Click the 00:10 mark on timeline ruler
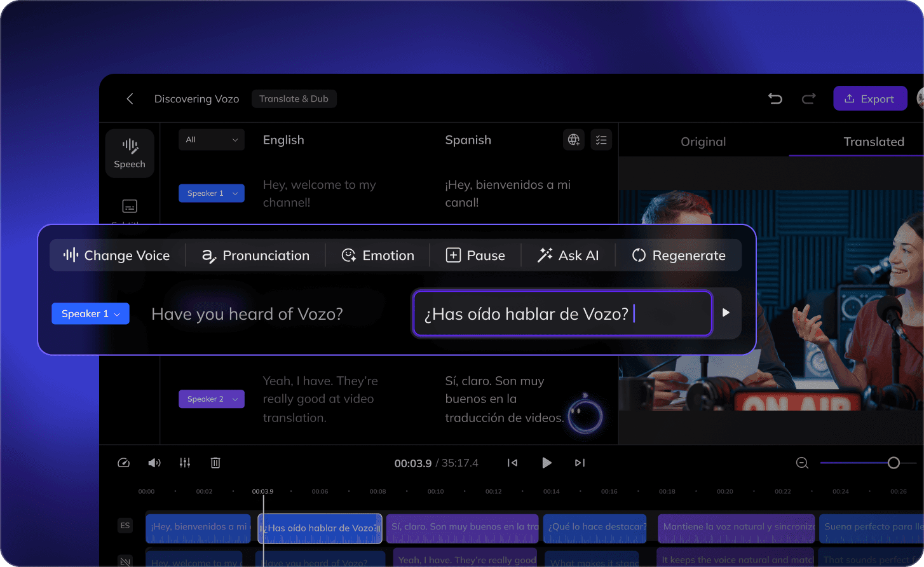 (x=435, y=491)
